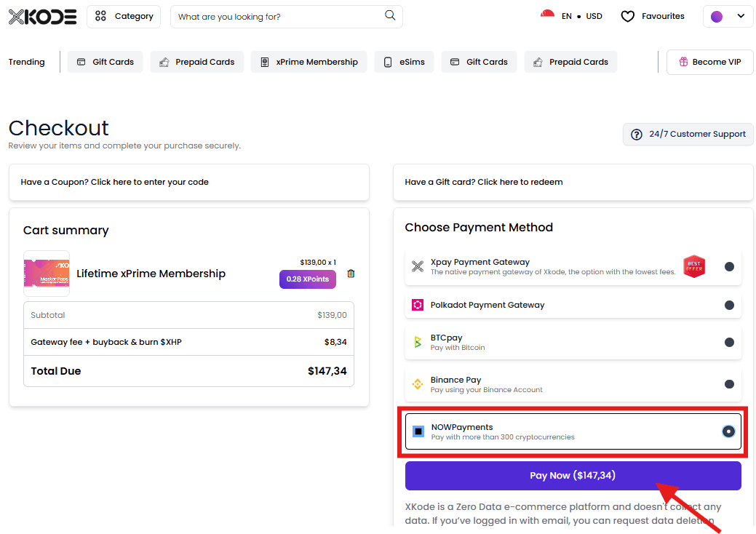756x534 pixels.
Task: Remove item using the trash icon
Action: tap(351, 274)
